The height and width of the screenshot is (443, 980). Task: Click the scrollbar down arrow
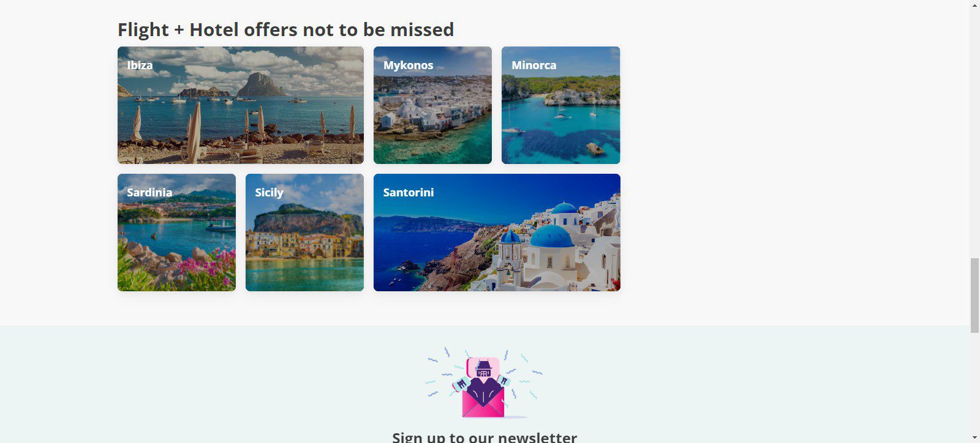(974, 437)
